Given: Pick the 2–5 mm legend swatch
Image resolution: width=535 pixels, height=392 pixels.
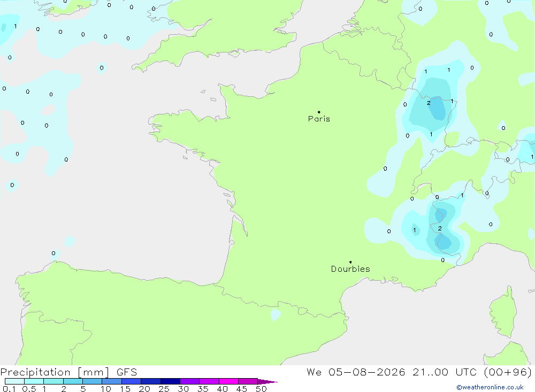Looking at the screenshot, I should click(x=73, y=381).
